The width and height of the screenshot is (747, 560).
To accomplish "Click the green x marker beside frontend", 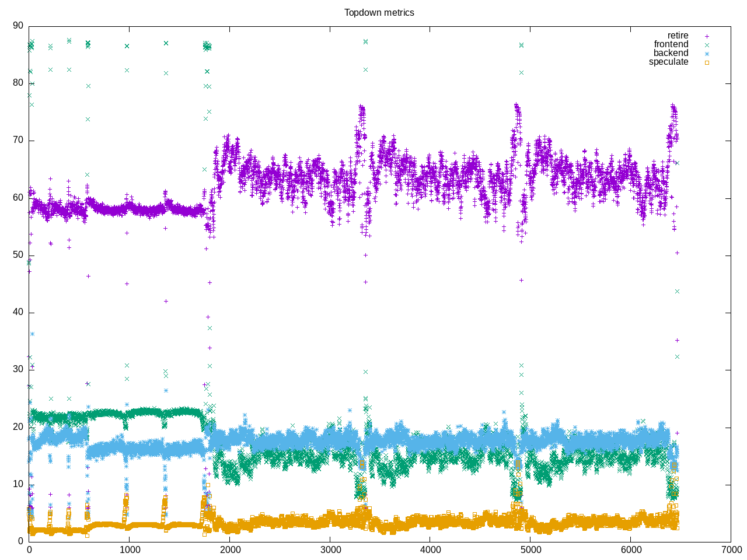I will [x=707, y=45].
